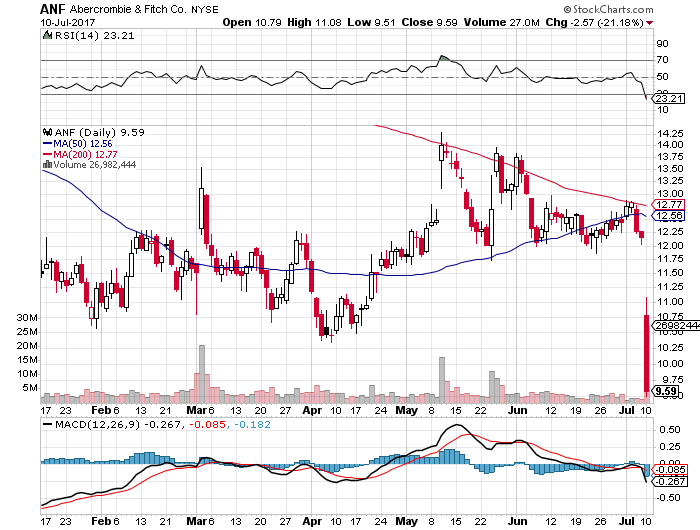The width and height of the screenshot is (700, 530).
Task: Click the MACD(12,26,9) -0.267 legend text
Action: (x=117, y=424)
